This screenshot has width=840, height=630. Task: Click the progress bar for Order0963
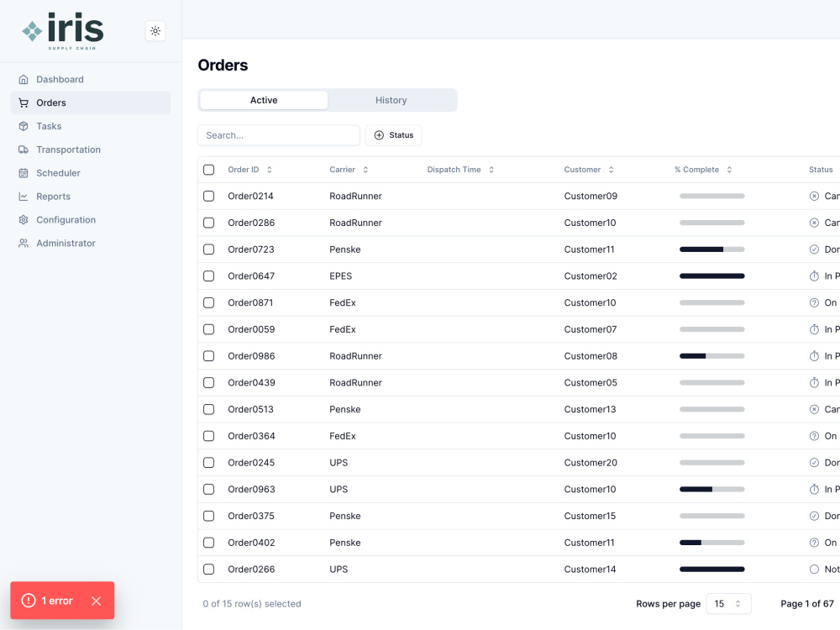click(712, 489)
